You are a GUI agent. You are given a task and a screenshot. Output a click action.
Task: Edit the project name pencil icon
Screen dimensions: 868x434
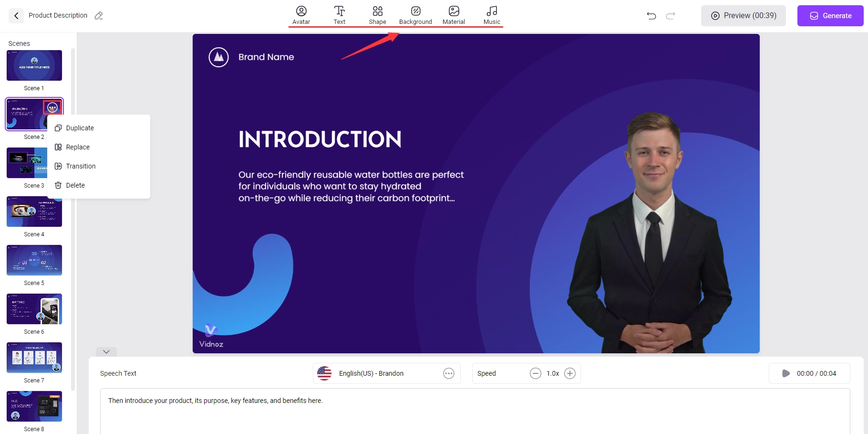click(x=99, y=16)
